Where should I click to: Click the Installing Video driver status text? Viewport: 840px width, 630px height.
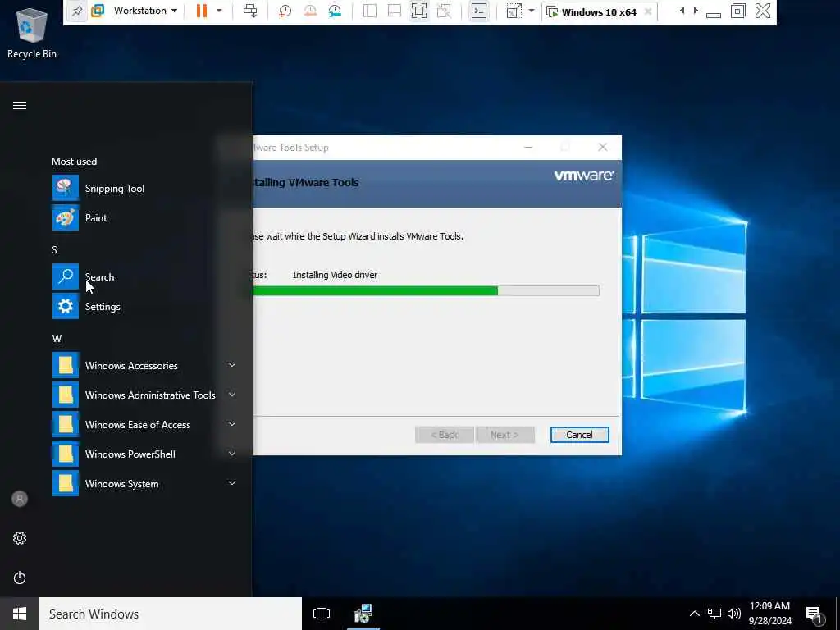coord(335,275)
